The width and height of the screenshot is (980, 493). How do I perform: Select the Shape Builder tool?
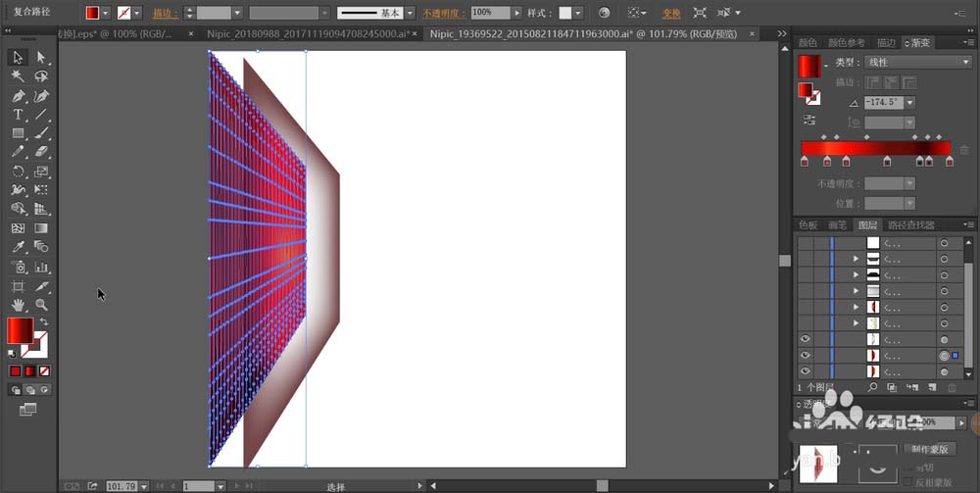click(x=18, y=209)
